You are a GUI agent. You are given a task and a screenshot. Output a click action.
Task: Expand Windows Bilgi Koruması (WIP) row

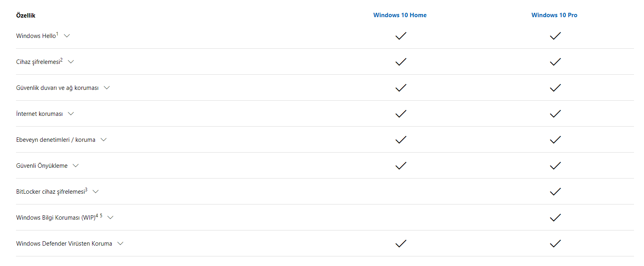111,218
